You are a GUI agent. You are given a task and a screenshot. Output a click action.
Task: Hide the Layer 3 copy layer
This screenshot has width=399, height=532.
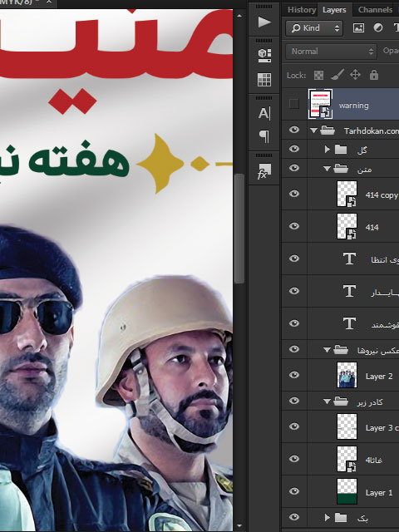(294, 426)
